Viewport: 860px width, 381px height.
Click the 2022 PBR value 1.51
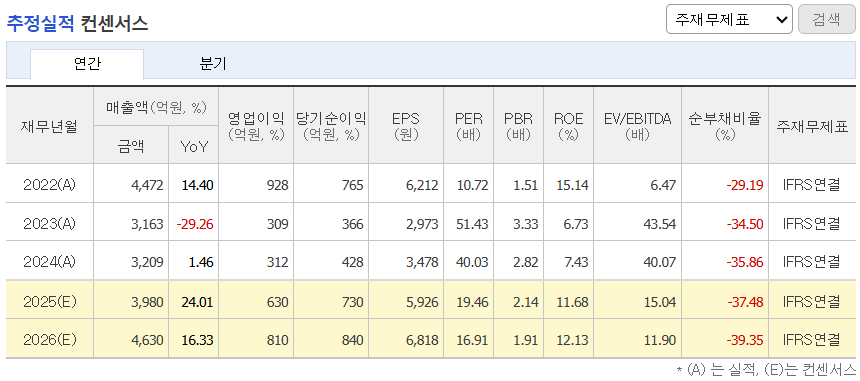coord(525,185)
